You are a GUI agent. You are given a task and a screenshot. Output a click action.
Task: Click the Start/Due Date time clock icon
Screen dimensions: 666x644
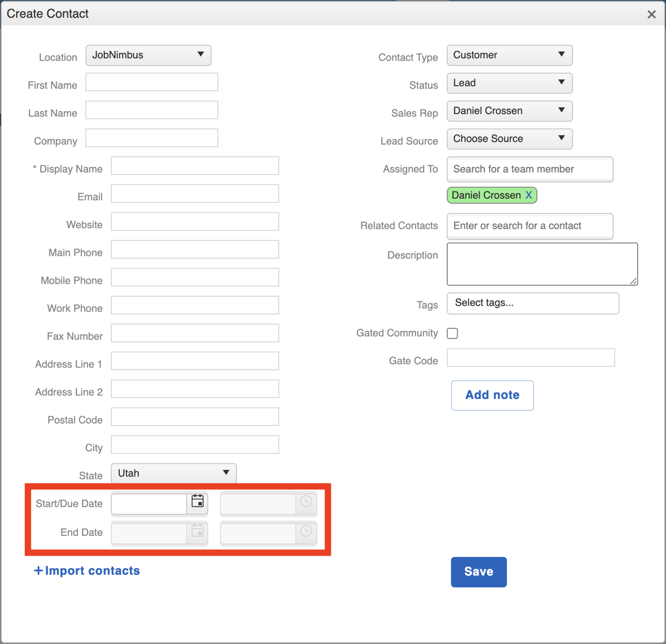[306, 501]
